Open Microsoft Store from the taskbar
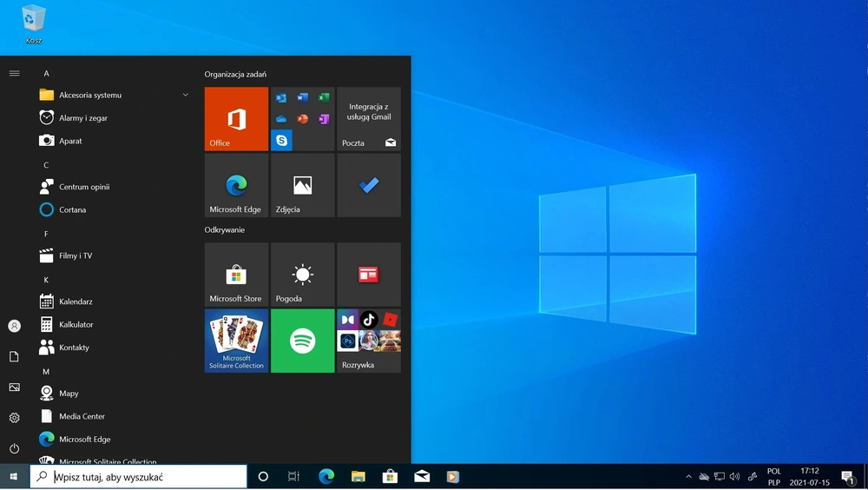 click(391, 477)
